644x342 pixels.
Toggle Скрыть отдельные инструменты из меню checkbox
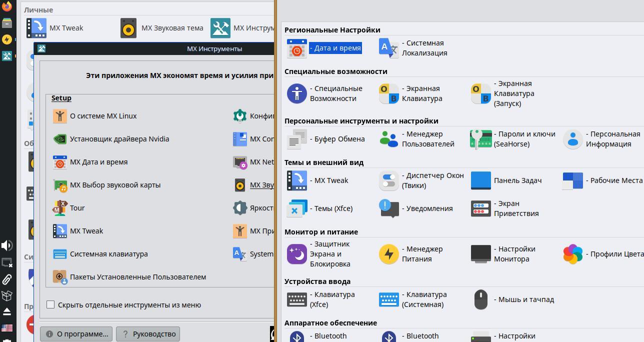(50, 304)
